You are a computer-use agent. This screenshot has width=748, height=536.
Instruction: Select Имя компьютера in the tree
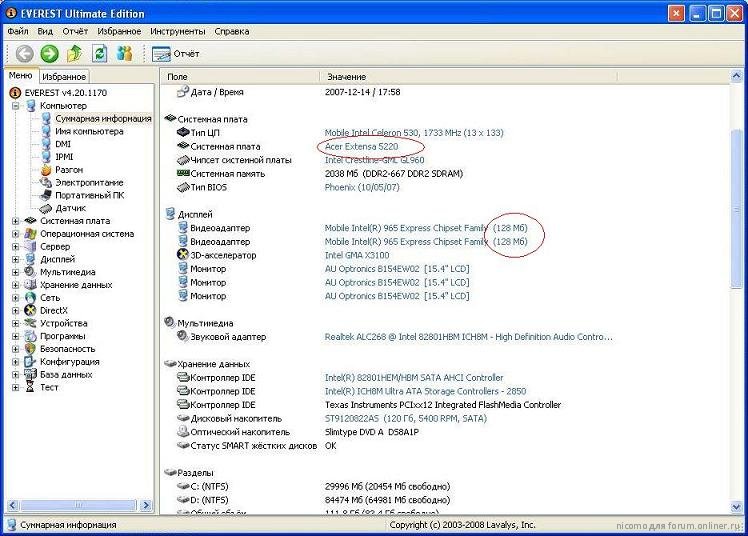pos(89,131)
